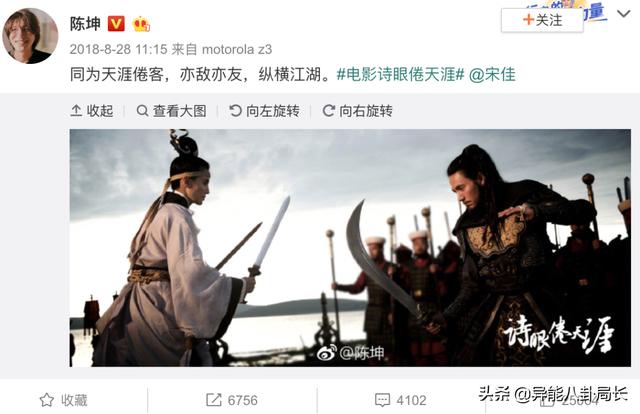Click the username 陈坤
Viewport: 640px width, 414px height.
(x=85, y=24)
